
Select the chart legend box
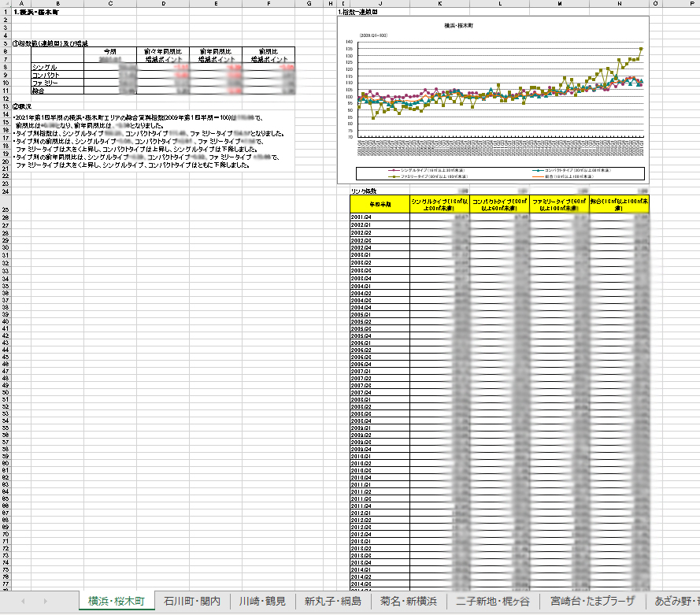click(x=500, y=173)
